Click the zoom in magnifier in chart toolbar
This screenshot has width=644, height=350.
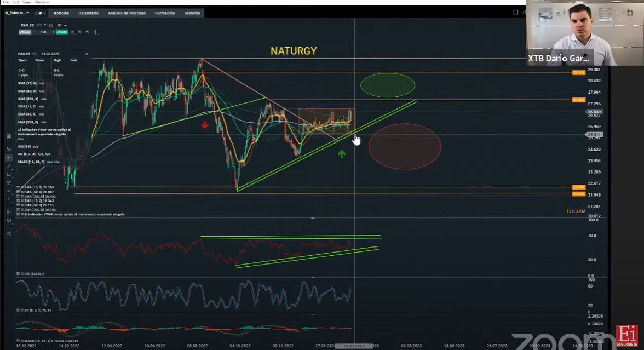(88, 32)
